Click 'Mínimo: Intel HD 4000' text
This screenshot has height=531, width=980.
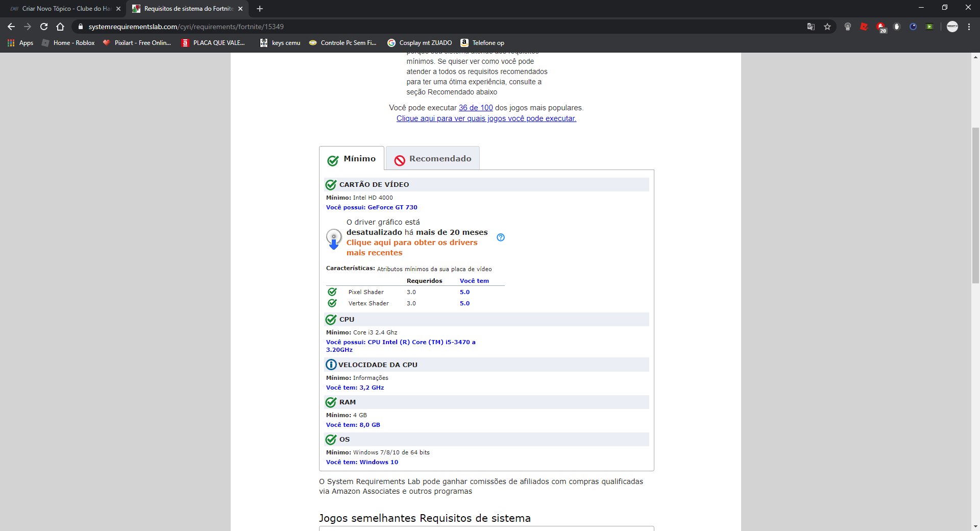(x=359, y=198)
